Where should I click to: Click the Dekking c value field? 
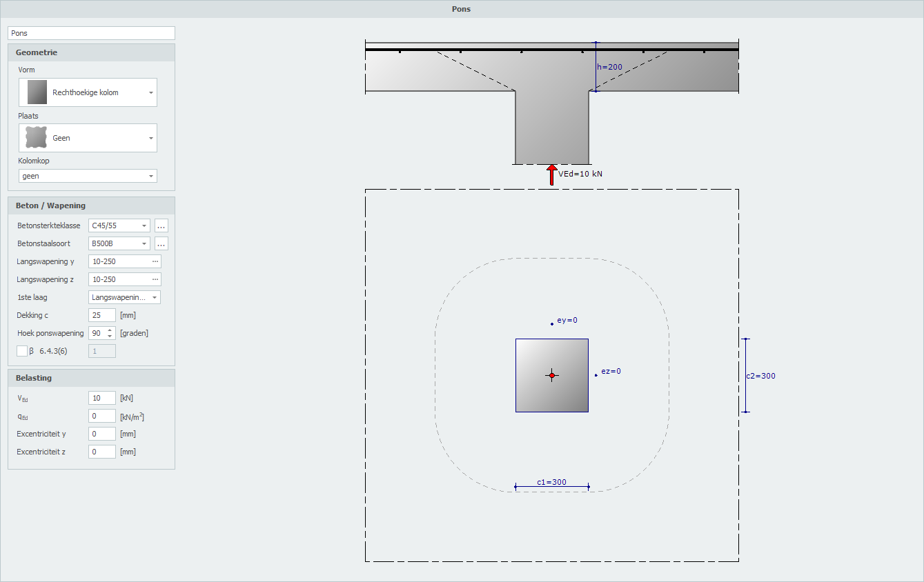pos(102,315)
